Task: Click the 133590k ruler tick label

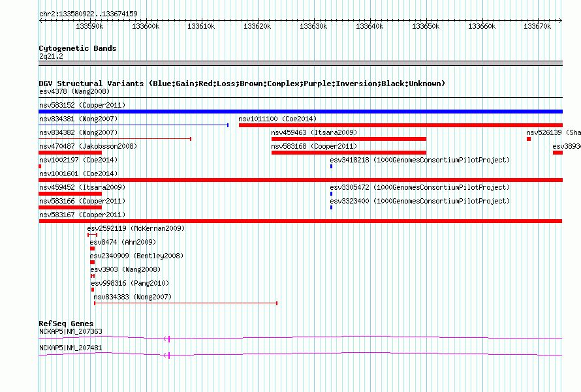Action: [89, 26]
